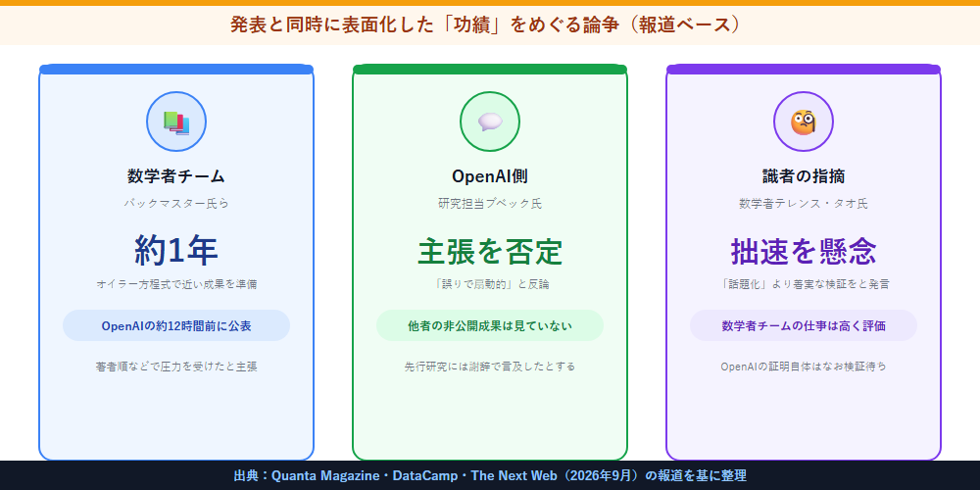Click the 数学者チーム card heading
The image size is (980, 490).
(x=176, y=176)
